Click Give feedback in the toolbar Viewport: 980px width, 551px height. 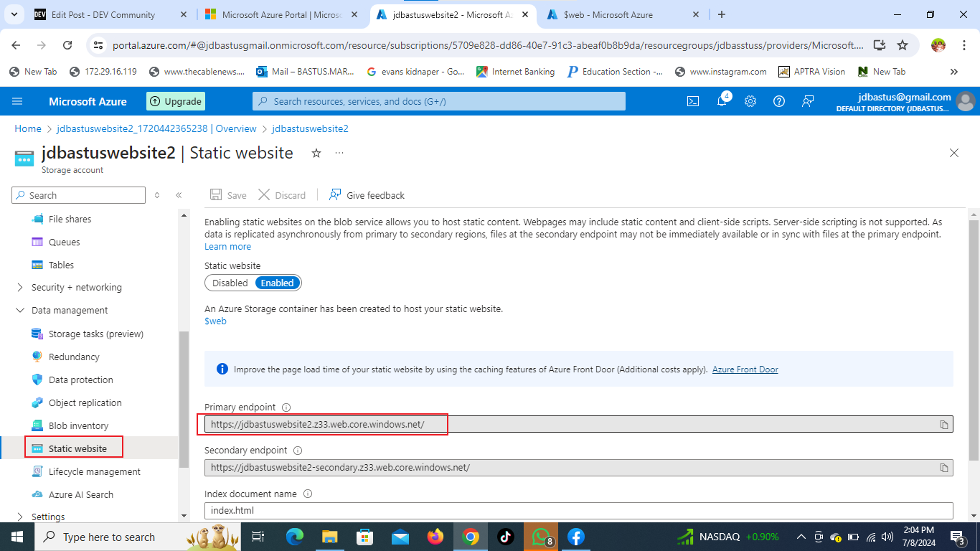[x=367, y=195]
